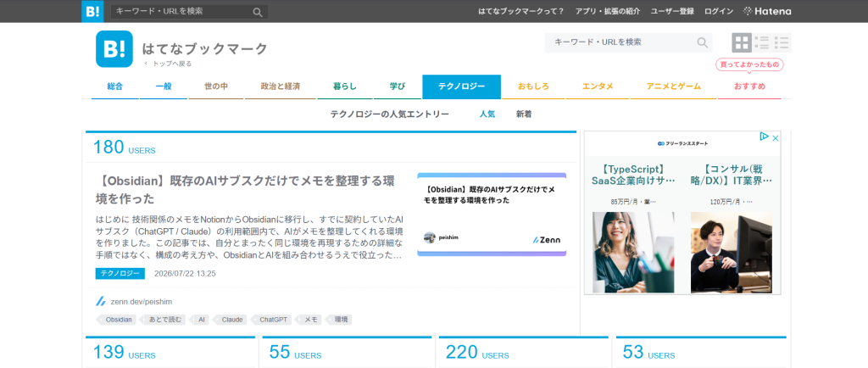Select the ChatGPT tag

coord(272,320)
